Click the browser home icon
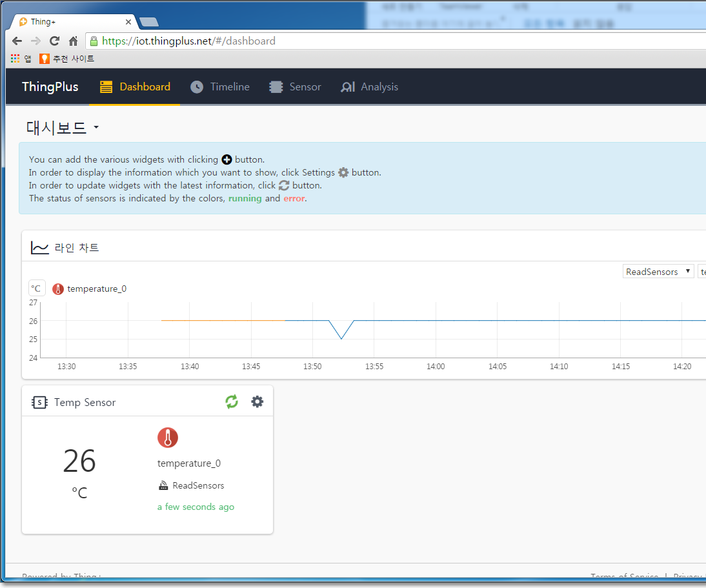The height and width of the screenshot is (588, 706). (73, 40)
